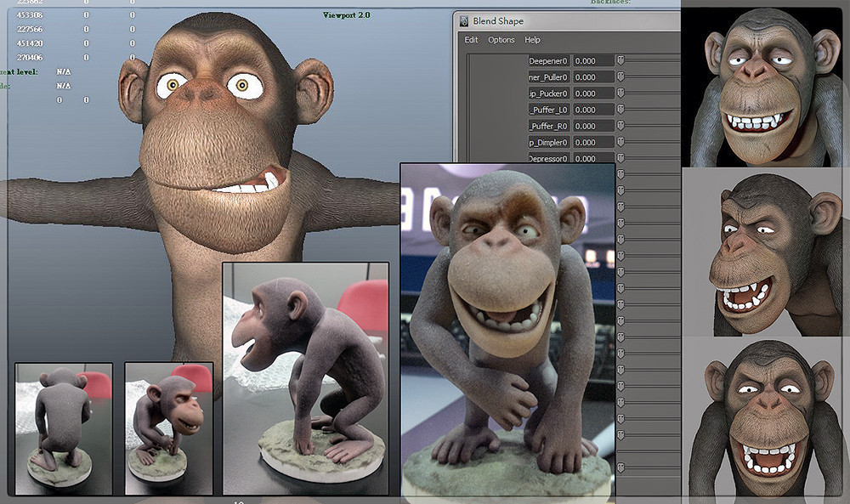The image size is (850, 504).
Task: Select the _Puffer_R0 value field
Action: coord(593,126)
